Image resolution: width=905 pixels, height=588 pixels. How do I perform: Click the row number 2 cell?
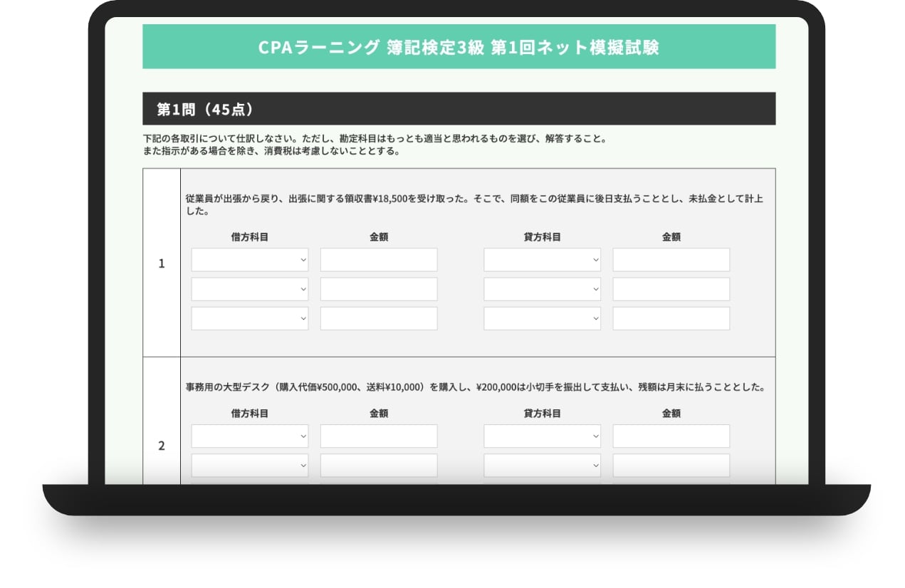pos(161,445)
